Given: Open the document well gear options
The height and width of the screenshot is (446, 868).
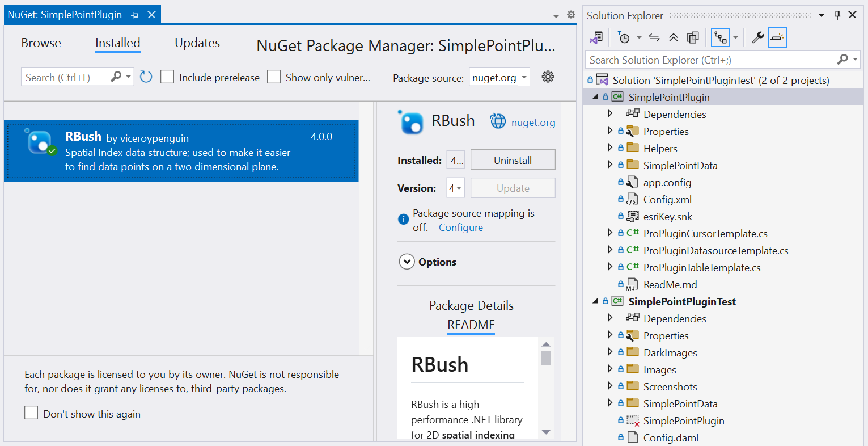Looking at the screenshot, I should point(571,15).
